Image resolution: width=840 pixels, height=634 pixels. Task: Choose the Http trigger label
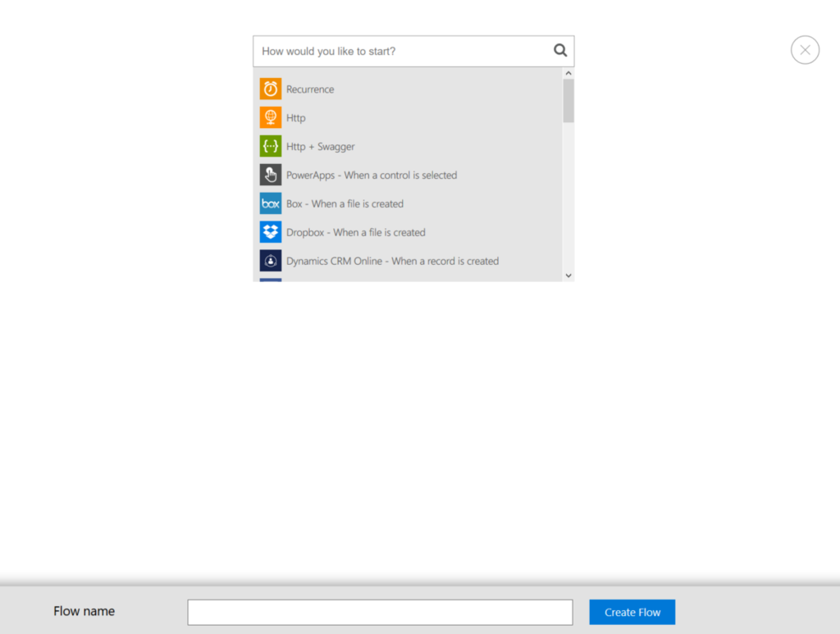[x=295, y=118]
